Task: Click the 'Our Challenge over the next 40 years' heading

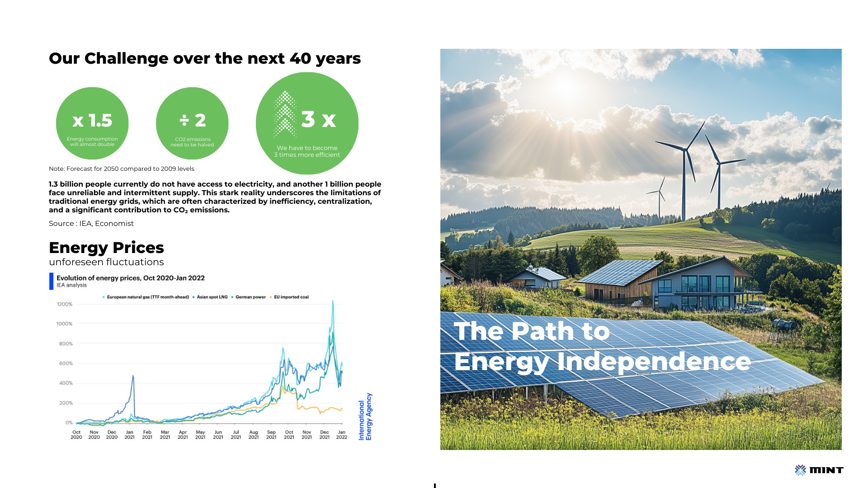Action: tap(204, 59)
